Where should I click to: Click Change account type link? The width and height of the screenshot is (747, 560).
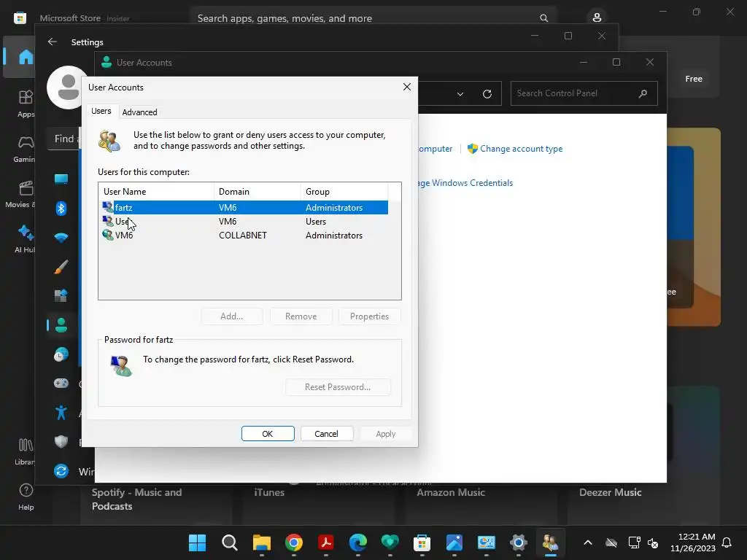click(521, 149)
